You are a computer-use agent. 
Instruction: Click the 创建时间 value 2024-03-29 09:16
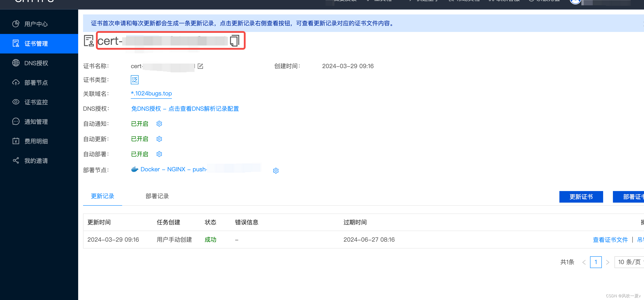[348, 66]
